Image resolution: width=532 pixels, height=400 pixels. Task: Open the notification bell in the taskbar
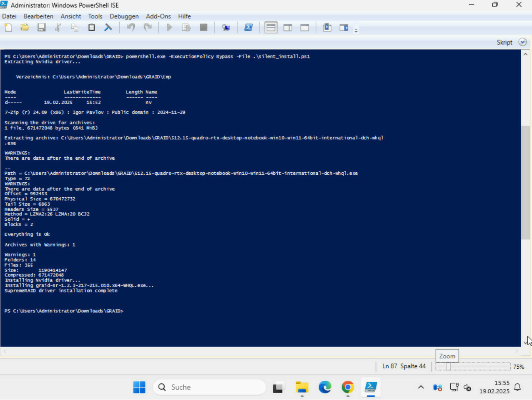pyautogui.click(x=517, y=387)
